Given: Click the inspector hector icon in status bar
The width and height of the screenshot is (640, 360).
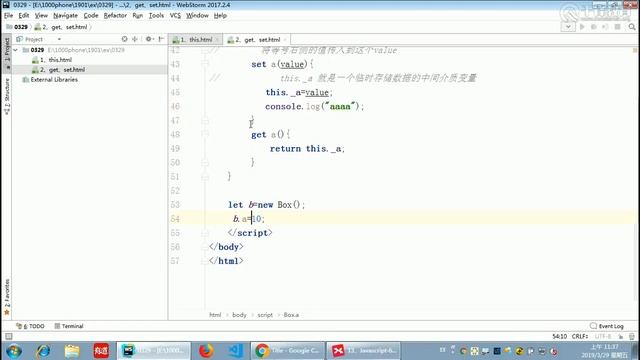Looking at the screenshot, I should [632, 337].
